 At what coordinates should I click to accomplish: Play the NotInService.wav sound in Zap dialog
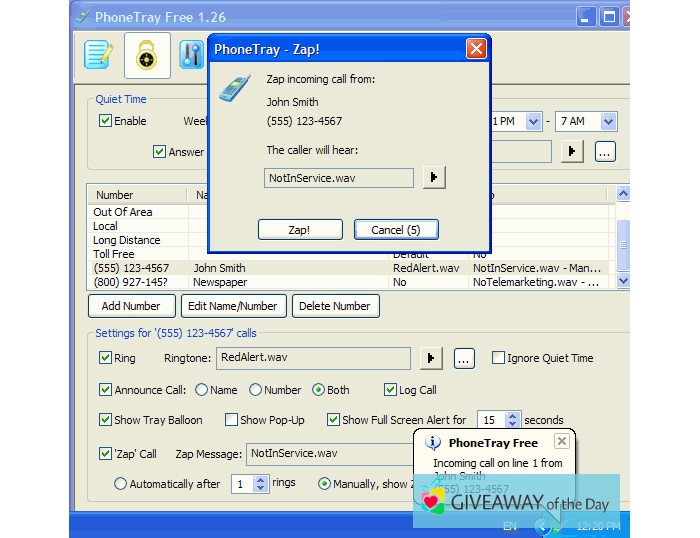pos(433,177)
